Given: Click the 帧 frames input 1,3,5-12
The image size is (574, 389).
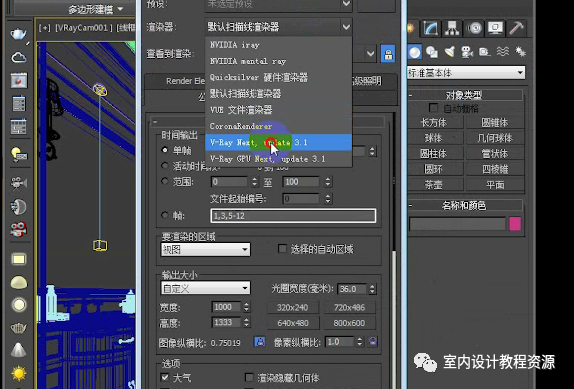Looking at the screenshot, I should click(x=293, y=216).
